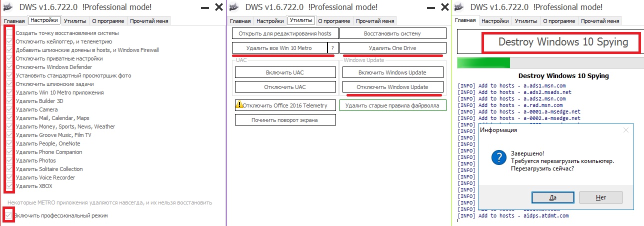Toggle the Удалить Groove Music, Film TV checkbox

(x=9, y=135)
